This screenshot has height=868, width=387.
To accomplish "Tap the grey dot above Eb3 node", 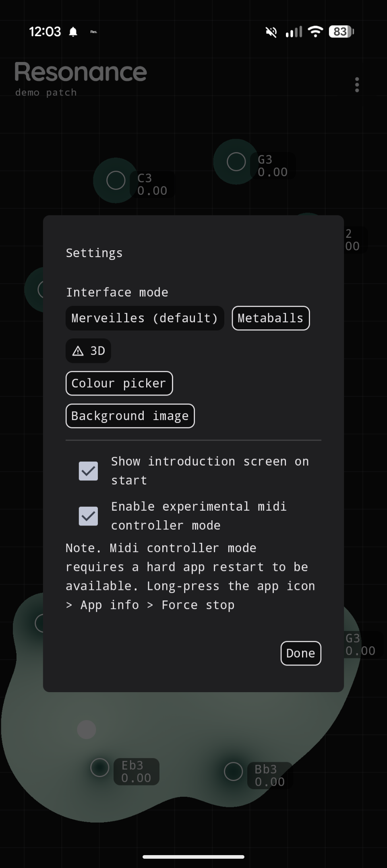I will click(86, 729).
